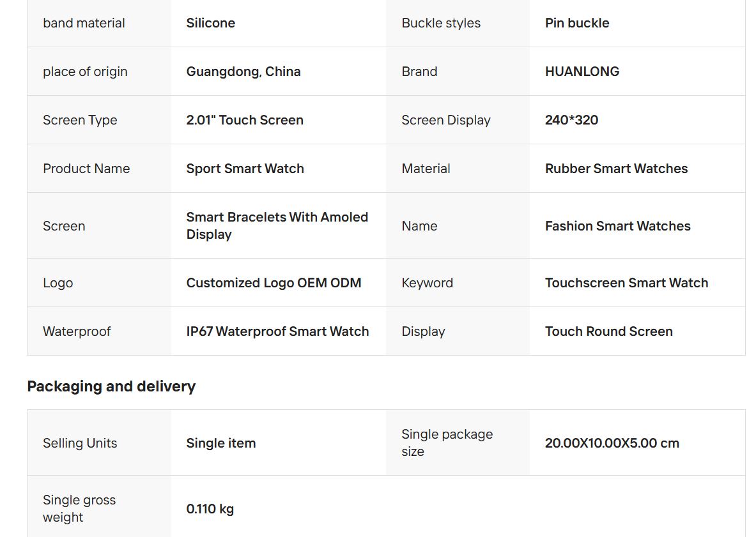Click the 'Guangdong, China' origin value
The image size is (756, 537).
pyautogui.click(x=243, y=72)
